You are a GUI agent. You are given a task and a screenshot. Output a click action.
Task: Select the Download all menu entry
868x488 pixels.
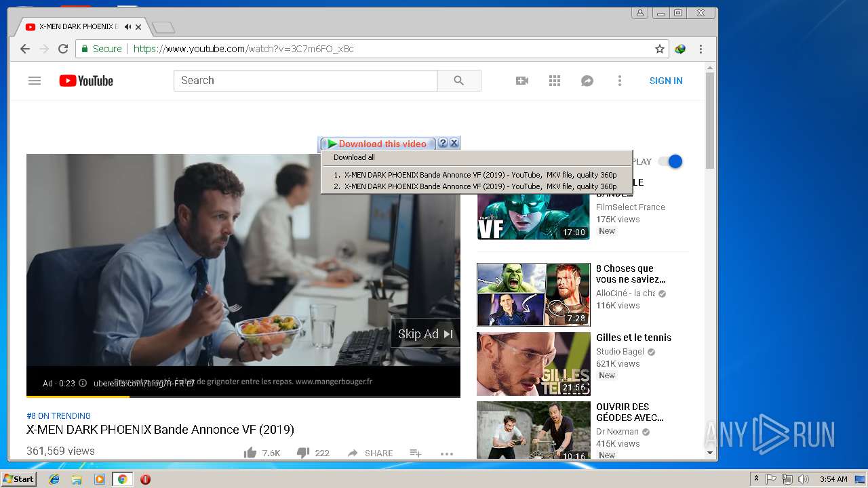click(x=354, y=157)
